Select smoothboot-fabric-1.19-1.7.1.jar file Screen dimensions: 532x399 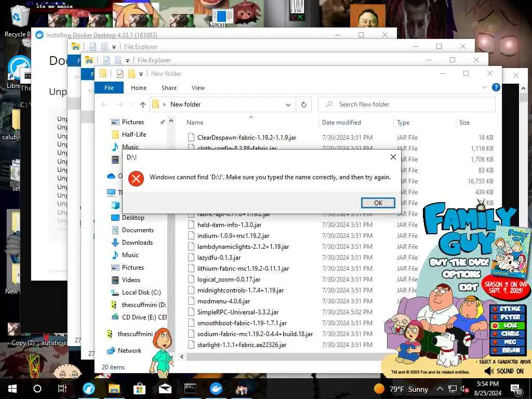click(x=242, y=323)
